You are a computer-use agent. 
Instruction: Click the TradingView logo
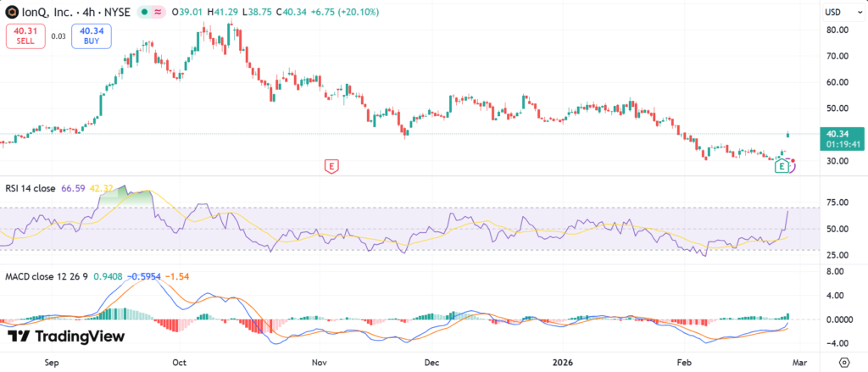pos(66,336)
